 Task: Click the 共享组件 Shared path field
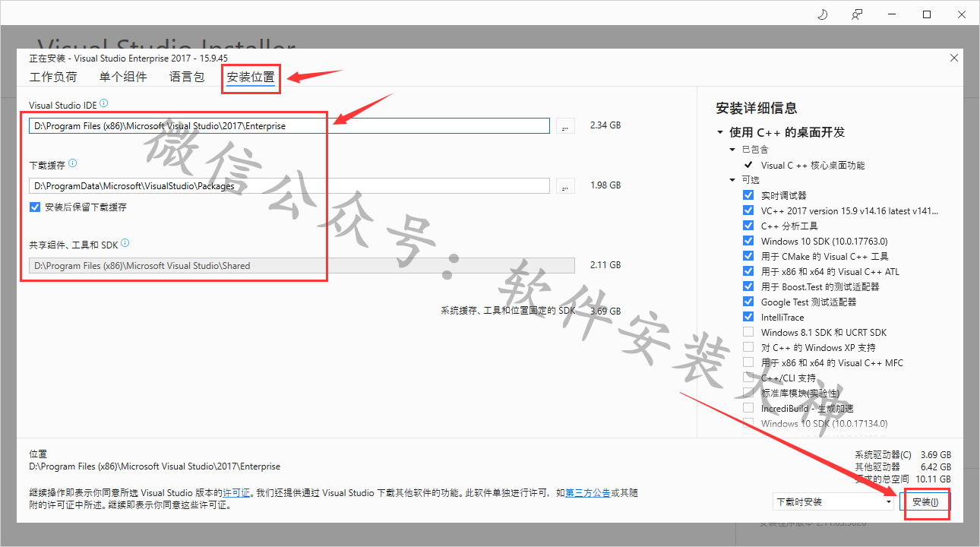point(302,266)
